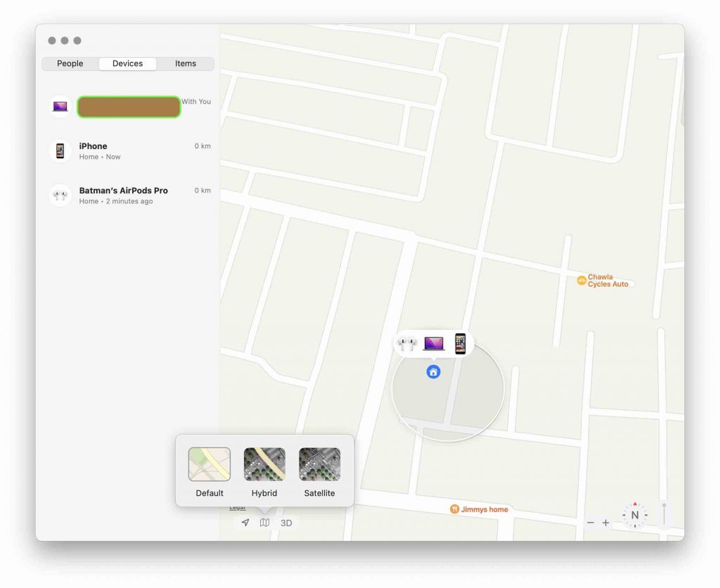Select the AirPods icon on the map

coord(407,344)
